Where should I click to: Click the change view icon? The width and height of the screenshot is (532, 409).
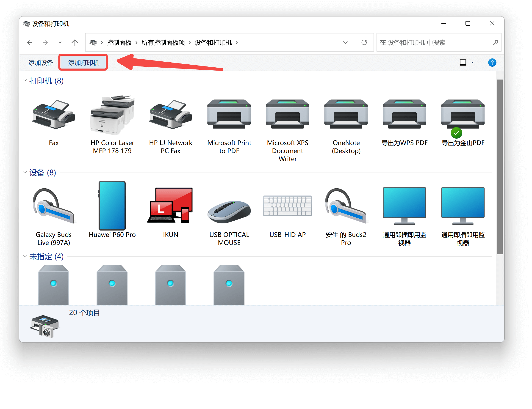(x=463, y=63)
